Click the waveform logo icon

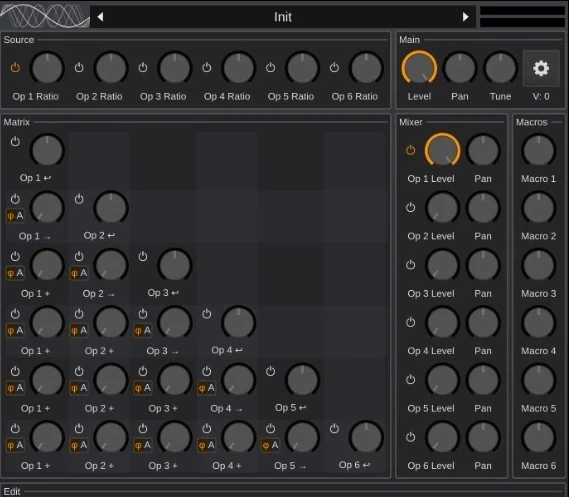(45, 16)
